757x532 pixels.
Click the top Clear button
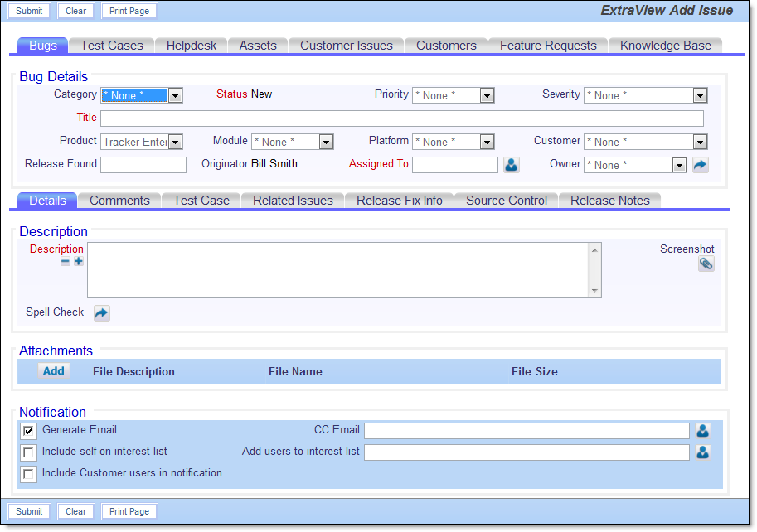click(75, 11)
